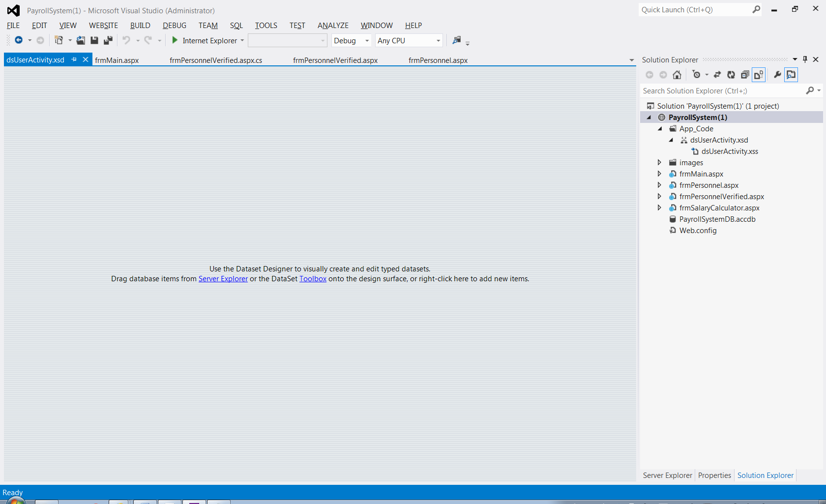The image size is (826, 504).
Task: Open the ANALYZE menu
Action: (333, 25)
